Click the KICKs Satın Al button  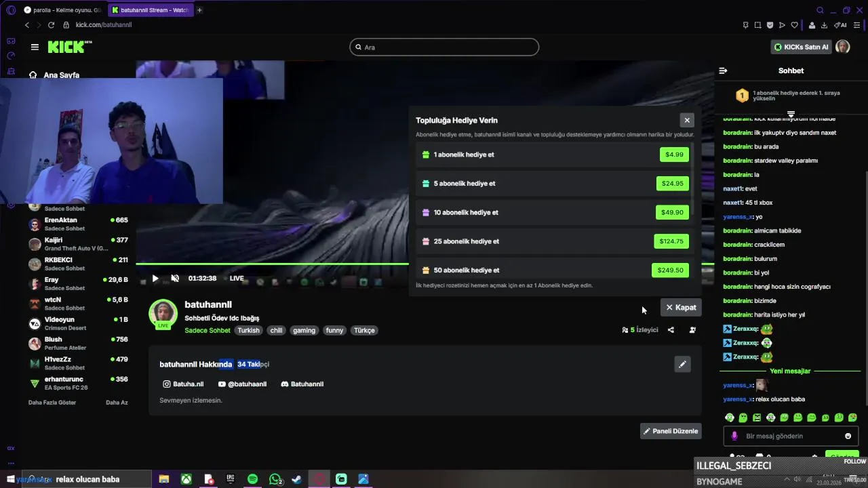tap(802, 47)
